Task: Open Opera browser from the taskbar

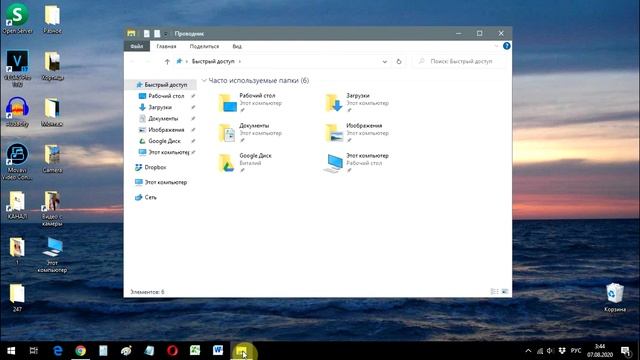Action: (x=172, y=351)
